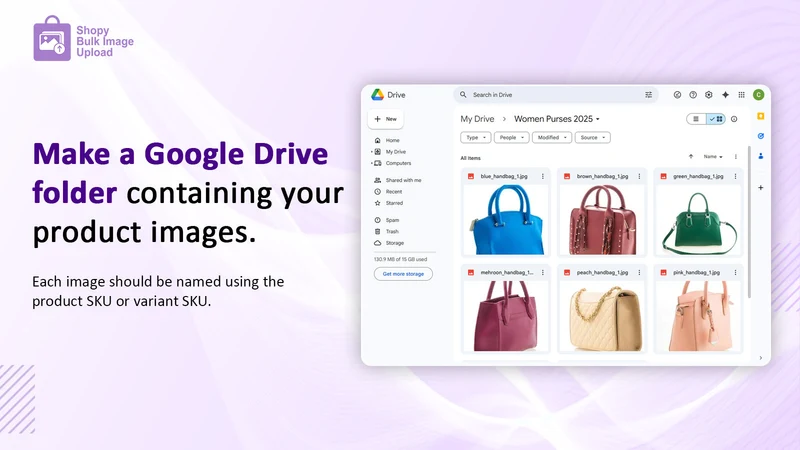The image size is (800, 450).
Task: Expand the My Drive tree arrow
Action: [371, 152]
